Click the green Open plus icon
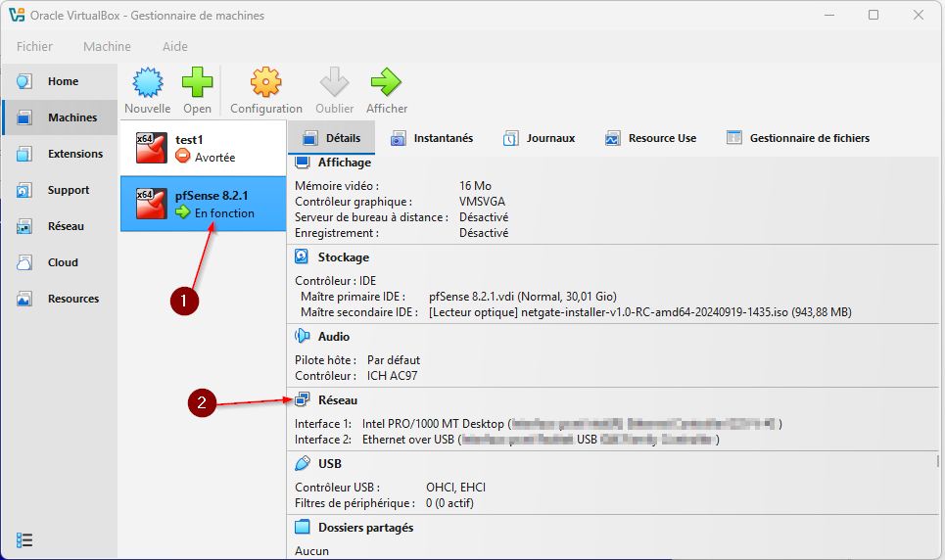This screenshot has height=560, width=945. click(197, 83)
